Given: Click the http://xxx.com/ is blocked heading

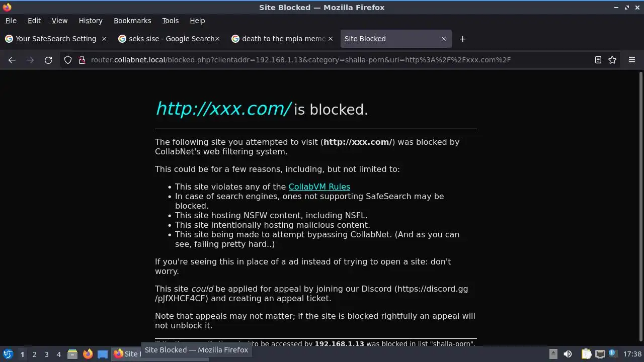Looking at the screenshot, I should 262,109.
